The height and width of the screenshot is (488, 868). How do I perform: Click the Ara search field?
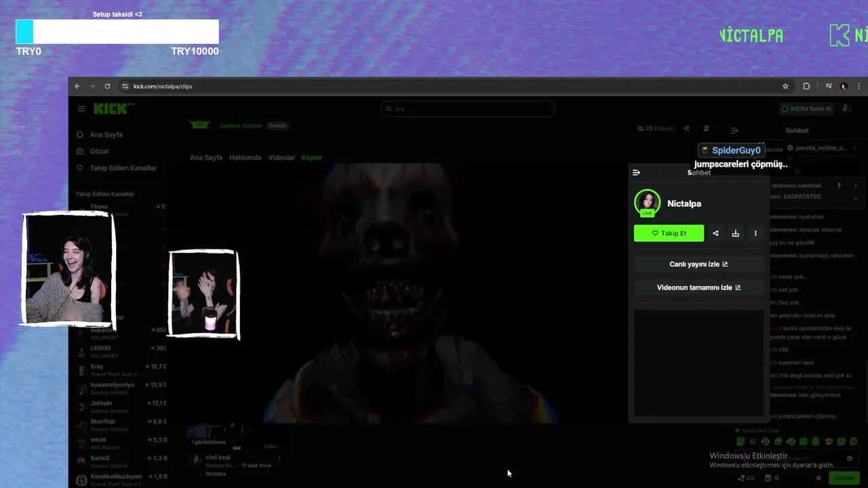[x=468, y=108]
